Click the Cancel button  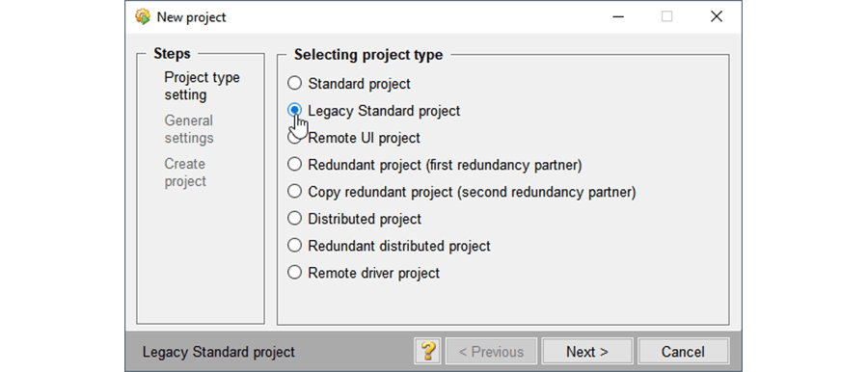(x=683, y=352)
